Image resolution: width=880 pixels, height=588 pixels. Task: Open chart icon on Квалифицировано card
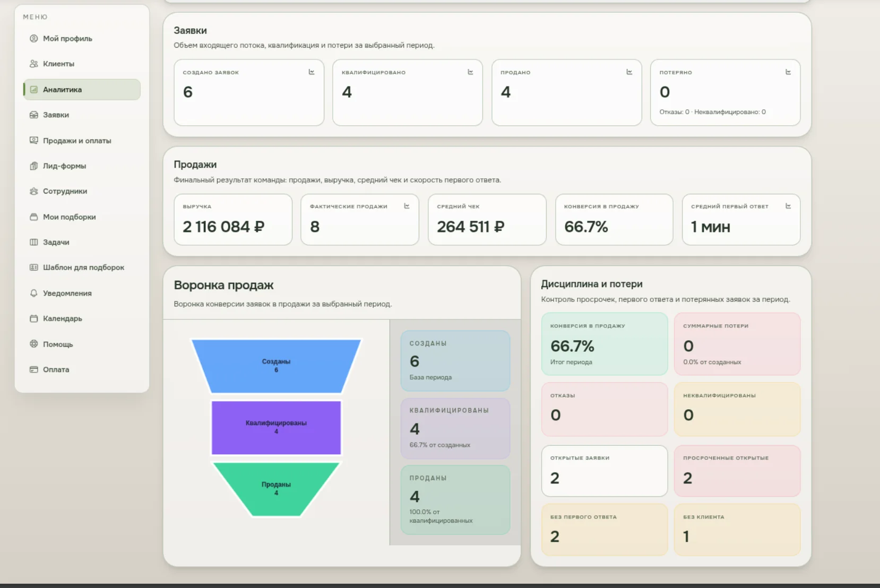pyautogui.click(x=470, y=72)
